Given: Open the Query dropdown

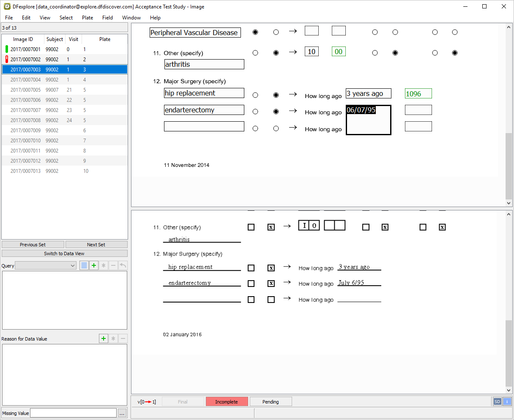Looking at the screenshot, I should 46,266.
